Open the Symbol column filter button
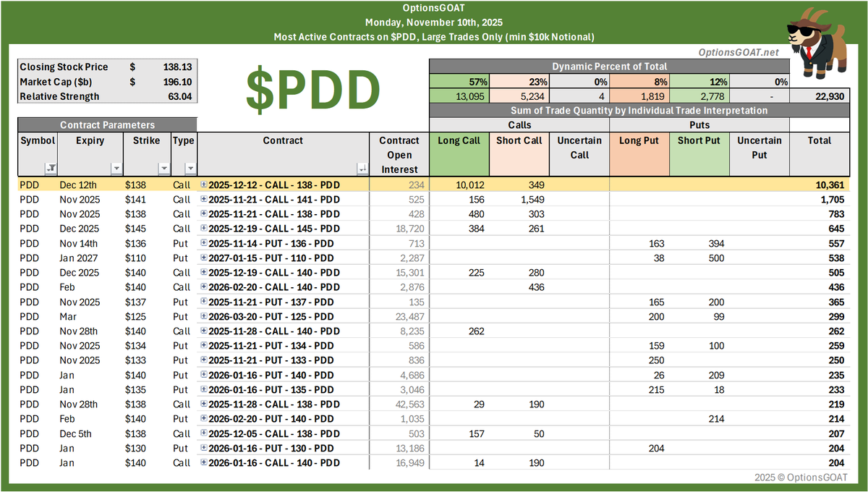The image size is (868, 492). (51, 169)
